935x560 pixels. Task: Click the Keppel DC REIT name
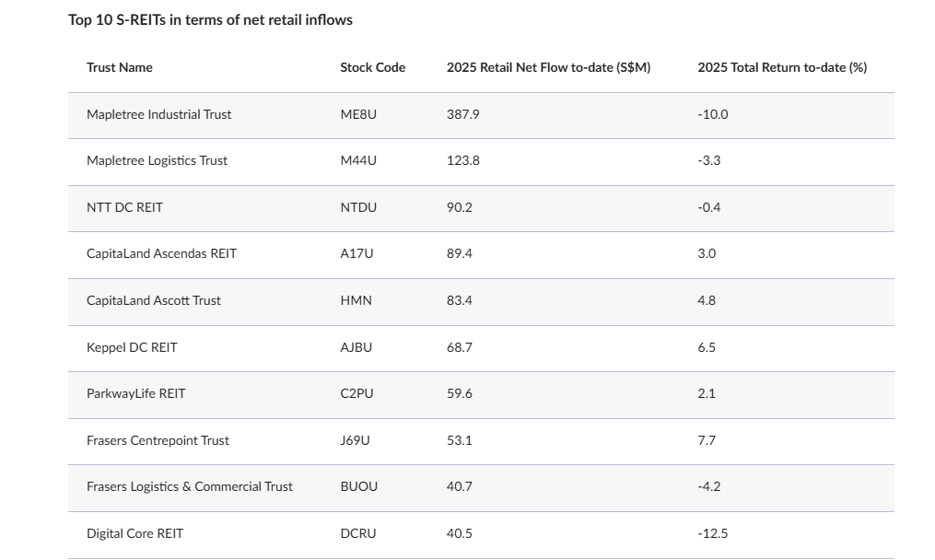tap(132, 347)
